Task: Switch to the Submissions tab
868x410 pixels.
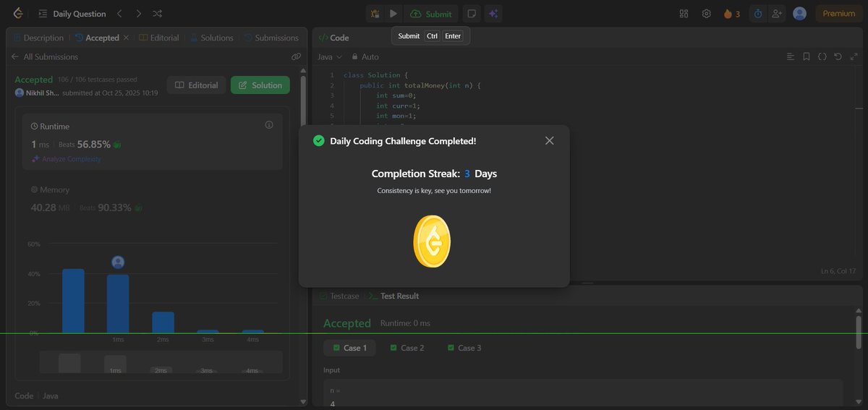Action: (271, 38)
